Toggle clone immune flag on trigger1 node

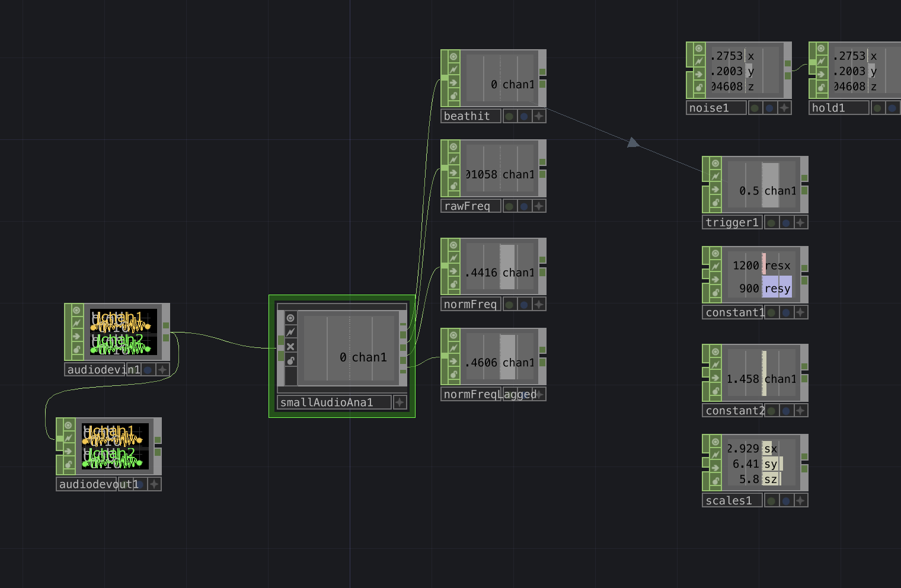coord(715,177)
